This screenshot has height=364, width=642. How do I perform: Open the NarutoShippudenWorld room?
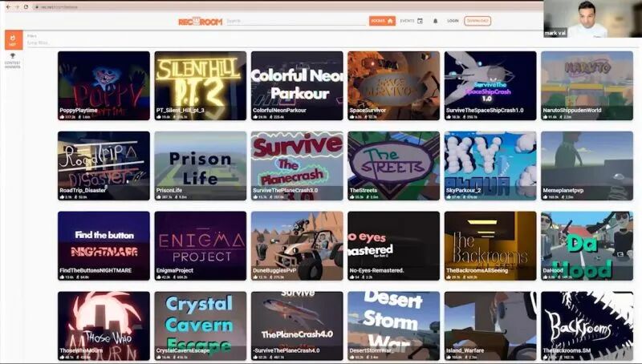(x=587, y=86)
